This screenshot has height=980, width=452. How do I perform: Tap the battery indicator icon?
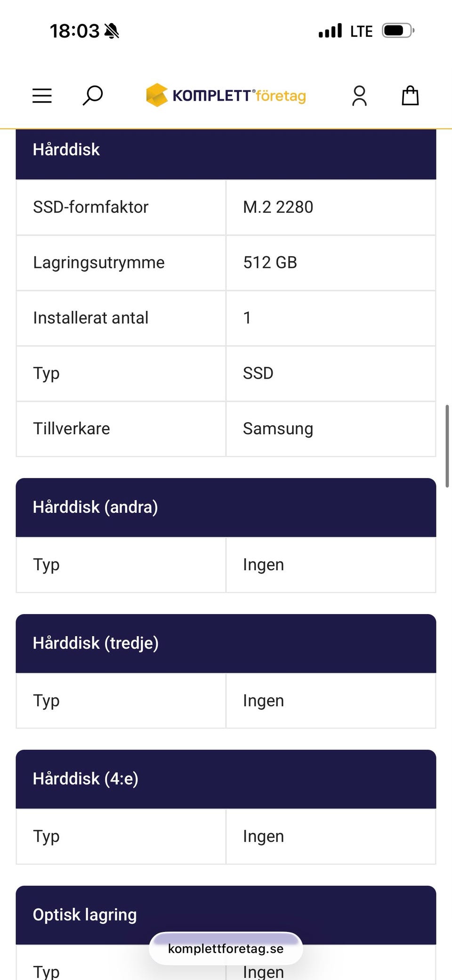[398, 31]
